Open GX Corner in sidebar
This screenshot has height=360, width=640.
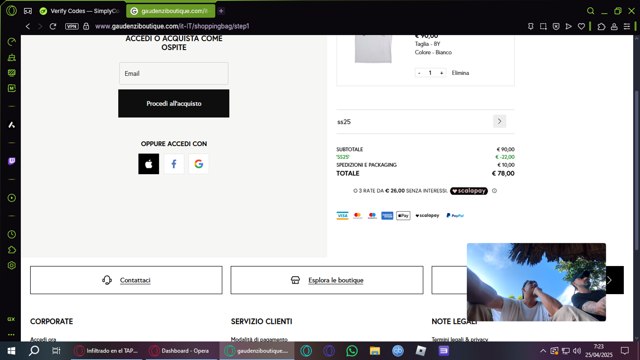pyautogui.click(x=11, y=319)
